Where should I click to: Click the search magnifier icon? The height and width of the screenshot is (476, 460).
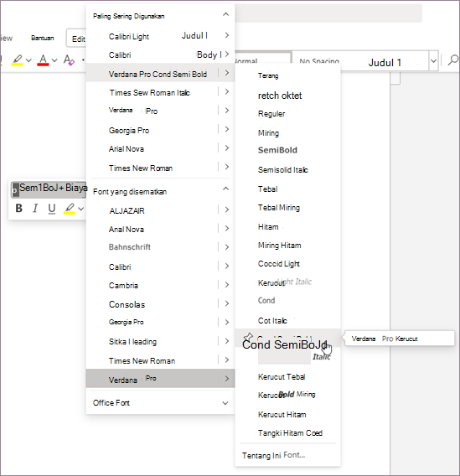coord(453,59)
